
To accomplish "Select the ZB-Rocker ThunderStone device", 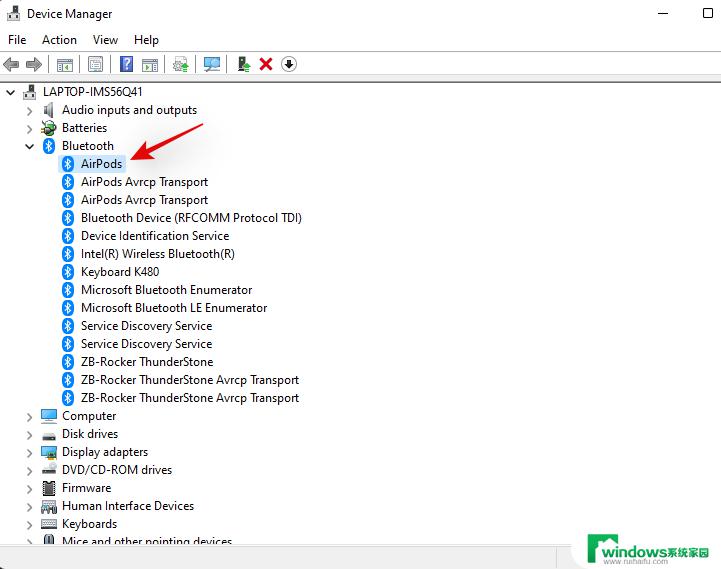I will [147, 362].
